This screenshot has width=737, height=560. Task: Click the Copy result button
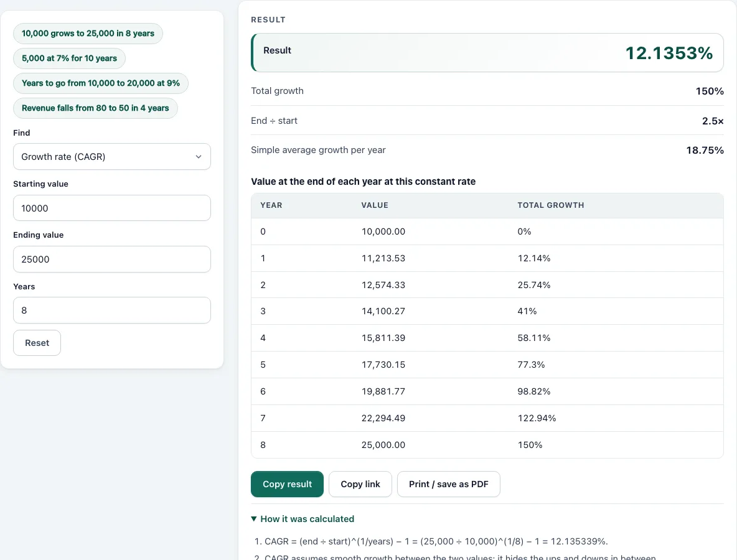click(x=287, y=484)
